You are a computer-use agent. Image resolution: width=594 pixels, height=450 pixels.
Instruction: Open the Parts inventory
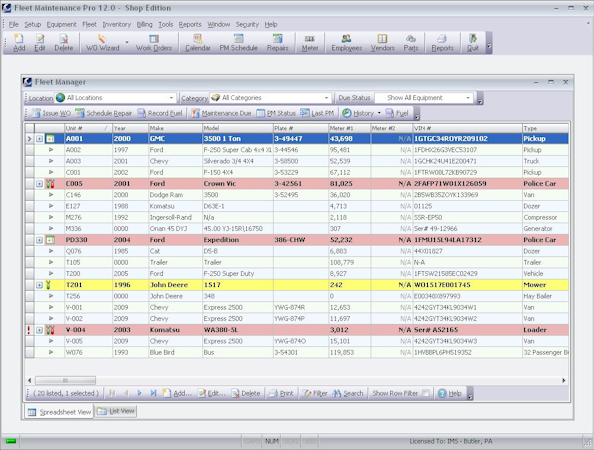point(411,42)
